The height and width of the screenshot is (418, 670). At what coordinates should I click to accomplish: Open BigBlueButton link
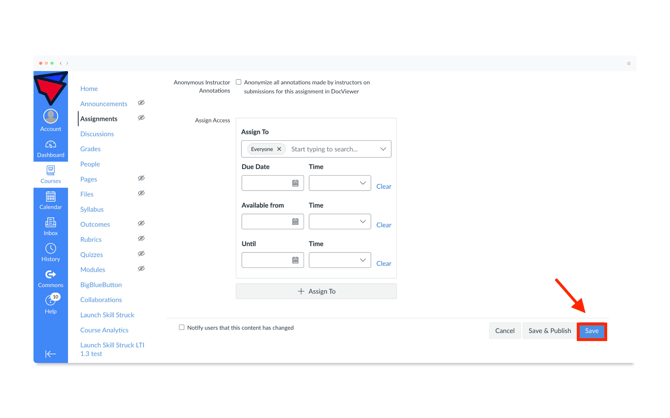101,285
